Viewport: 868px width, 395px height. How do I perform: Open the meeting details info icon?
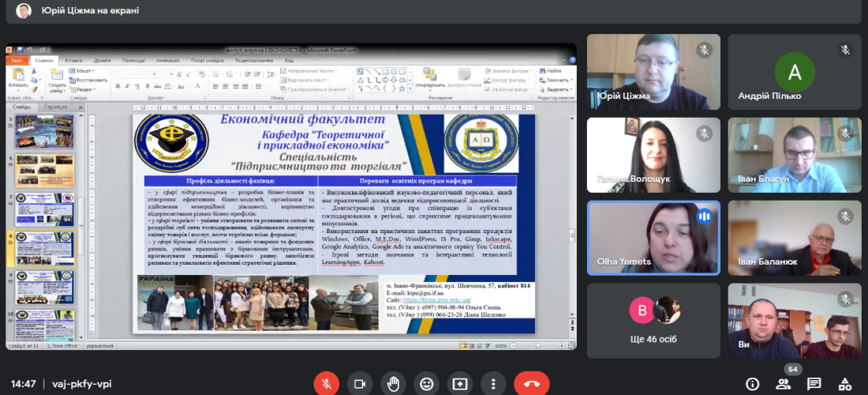pos(753,384)
